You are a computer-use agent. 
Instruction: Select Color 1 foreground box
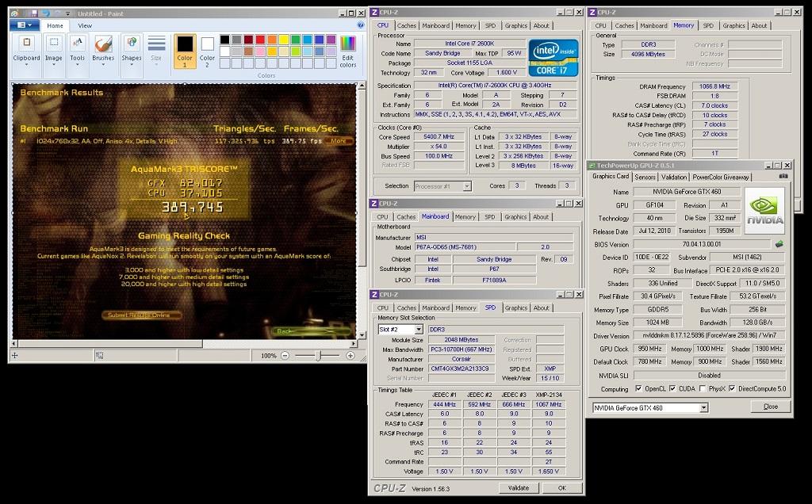click(x=185, y=52)
